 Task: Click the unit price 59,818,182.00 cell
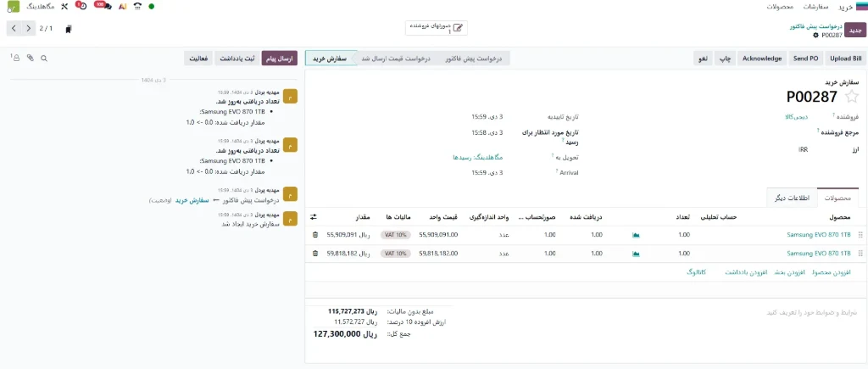[x=438, y=253]
